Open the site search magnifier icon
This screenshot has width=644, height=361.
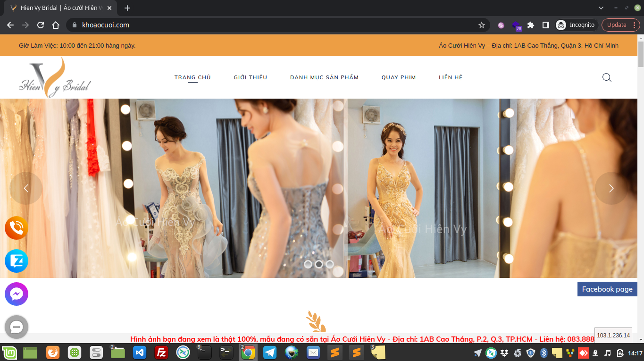(607, 77)
